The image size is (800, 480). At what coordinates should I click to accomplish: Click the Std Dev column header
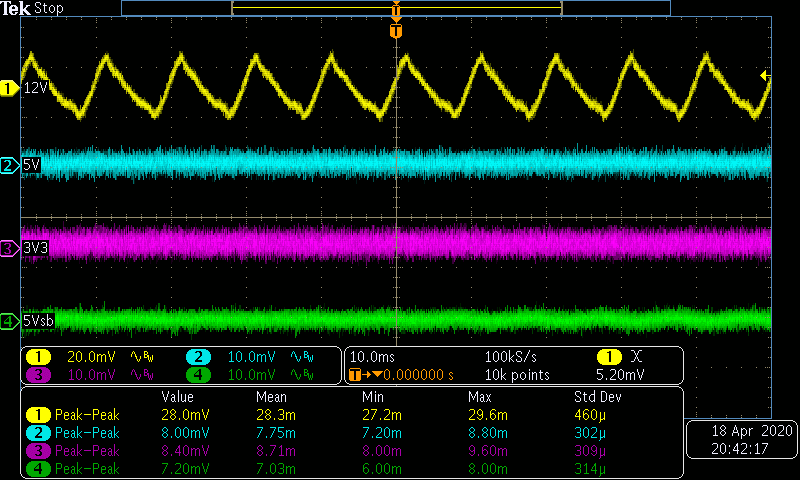596,395
